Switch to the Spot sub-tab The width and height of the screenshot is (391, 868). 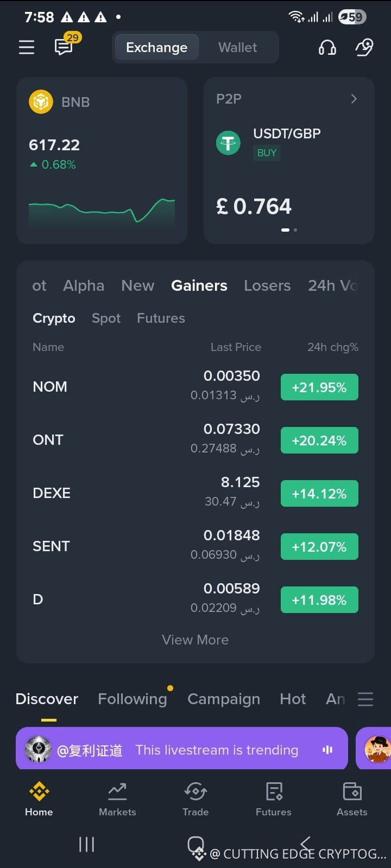click(x=106, y=318)
